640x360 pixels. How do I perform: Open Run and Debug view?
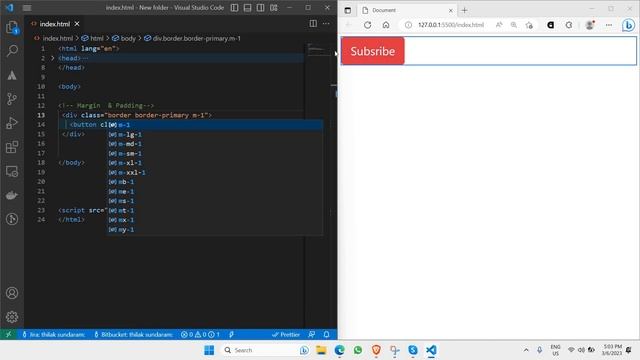tap(12, 122)
